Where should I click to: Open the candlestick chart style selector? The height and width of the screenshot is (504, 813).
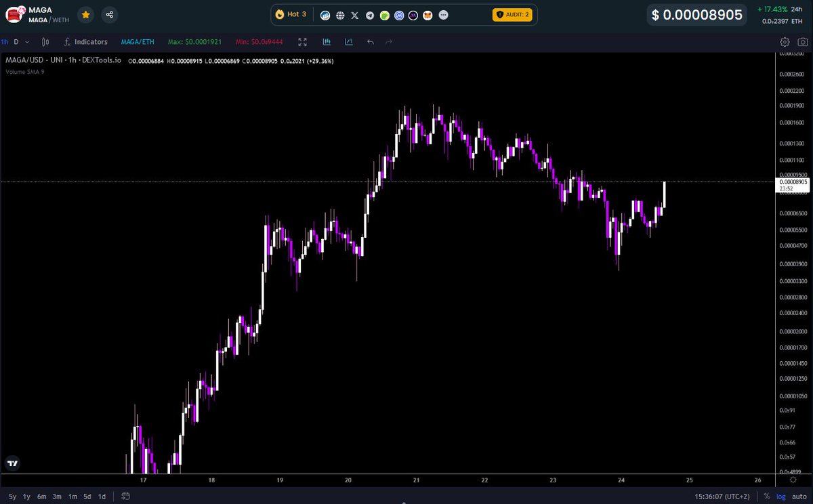[x=46, y=42]
